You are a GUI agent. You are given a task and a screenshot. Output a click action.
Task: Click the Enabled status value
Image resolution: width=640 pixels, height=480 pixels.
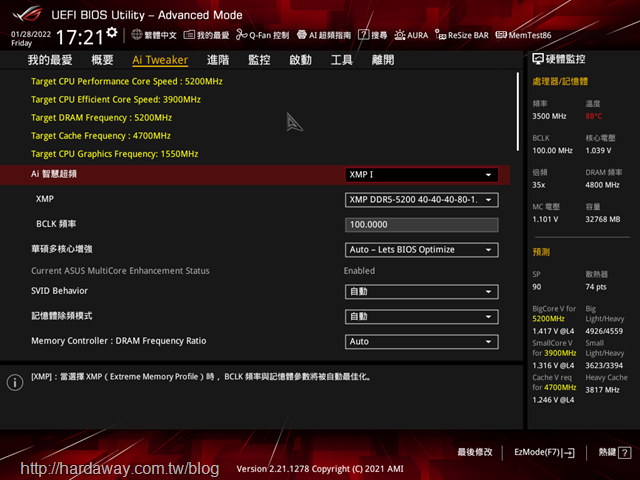click(359, 271)
